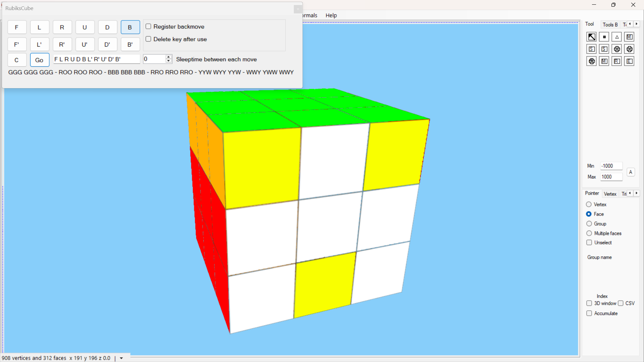Click top-row M tool icon
This screenshot has height=362, width=644.
(629, 37)
